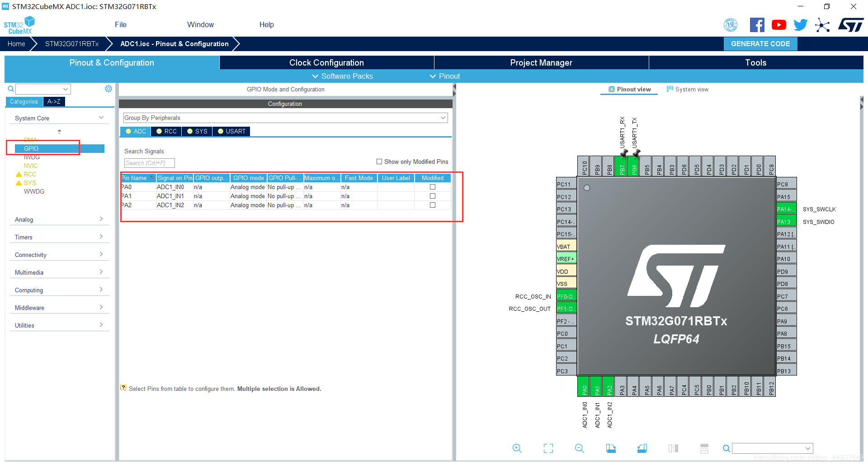Open the File menu
The image size is (868, 466).
(x=121, y=24)
